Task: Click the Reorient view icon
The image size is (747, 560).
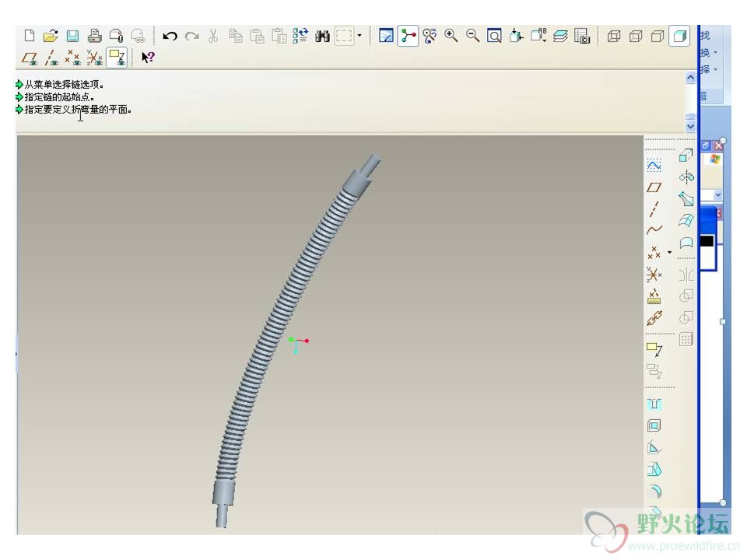Action: point(516,36)
